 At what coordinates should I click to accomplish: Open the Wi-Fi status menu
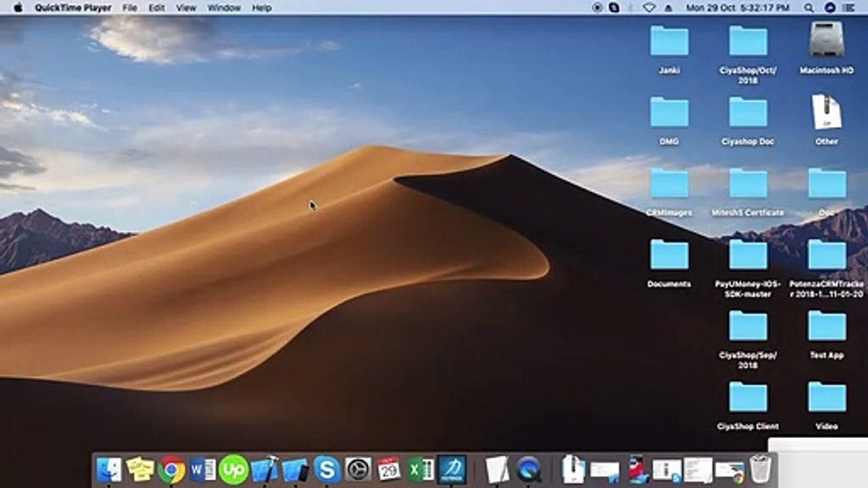coord(649,7)
